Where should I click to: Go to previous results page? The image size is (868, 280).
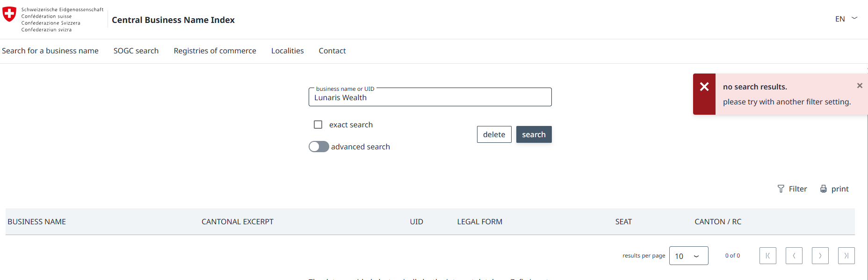click(x=794, y=256)
